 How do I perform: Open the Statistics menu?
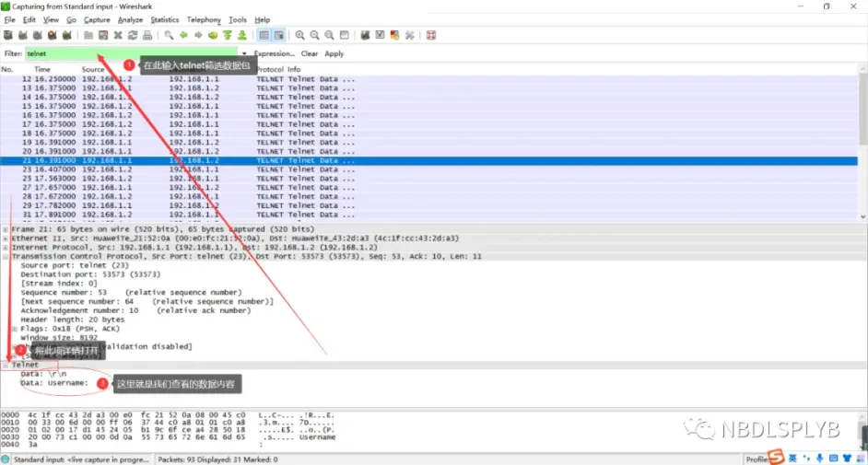coord(165,20)
